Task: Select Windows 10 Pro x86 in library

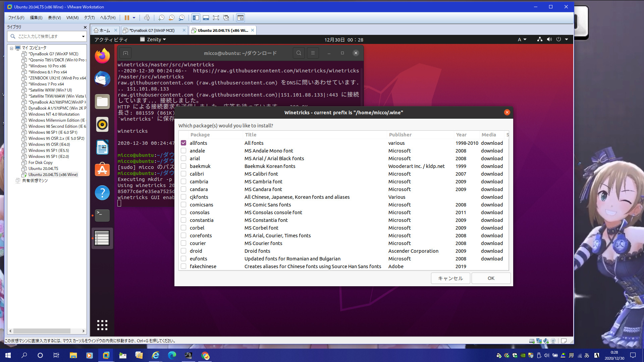Action: click(x=47, y=66)
